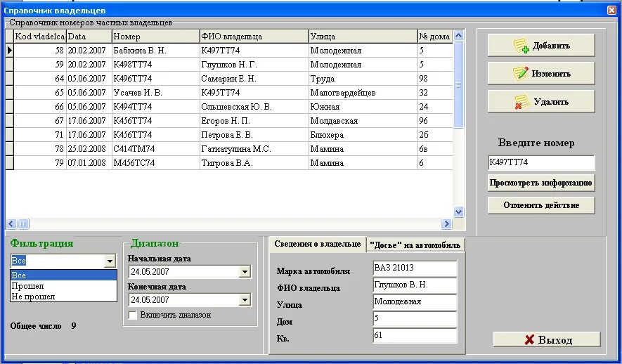Click cell Гатиатулина М.С.

point(254,149)
